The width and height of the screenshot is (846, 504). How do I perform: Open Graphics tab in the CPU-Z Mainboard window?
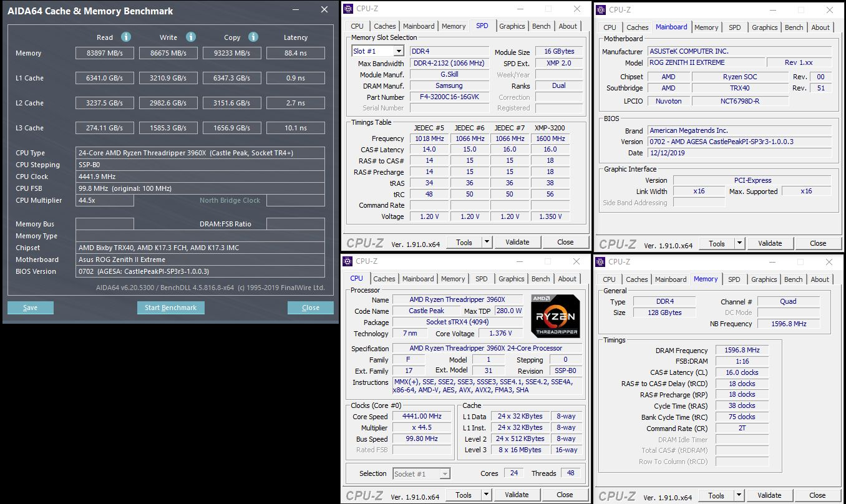(764, 27)
